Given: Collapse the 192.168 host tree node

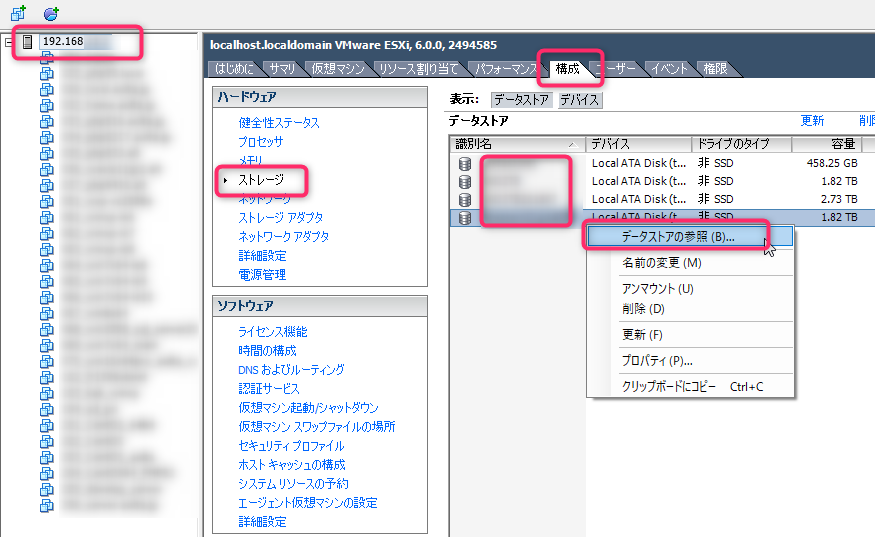Looking at the screenshot, I should [8, 42].
